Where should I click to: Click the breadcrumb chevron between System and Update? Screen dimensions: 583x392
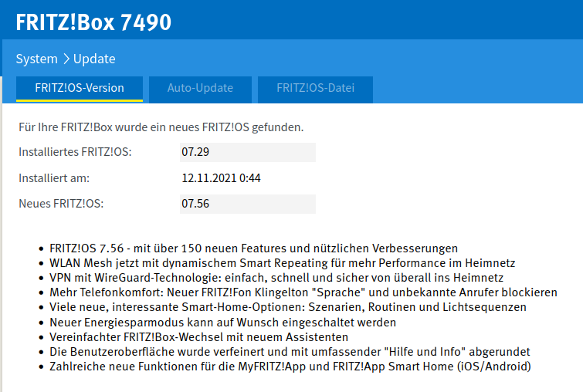[66, 59]
